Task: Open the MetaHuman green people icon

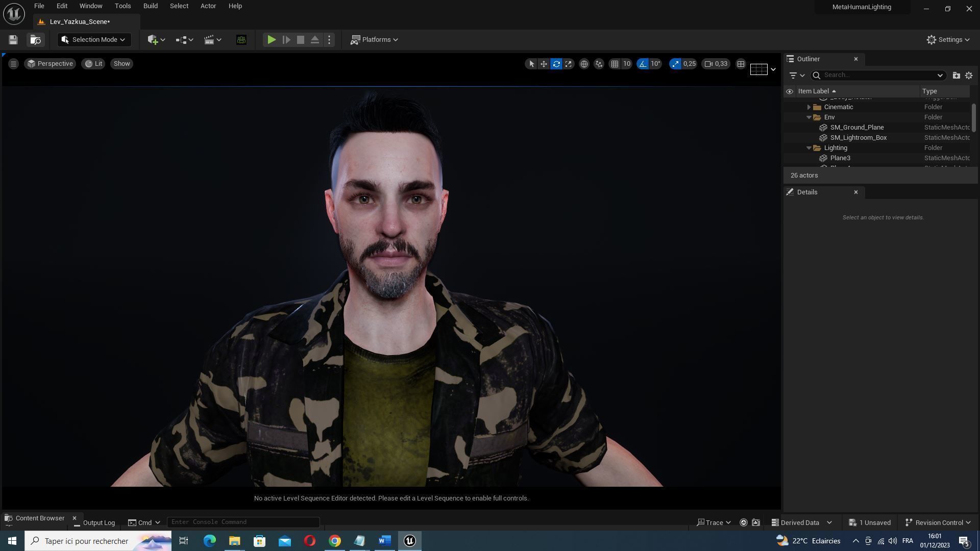Action: 241,40
